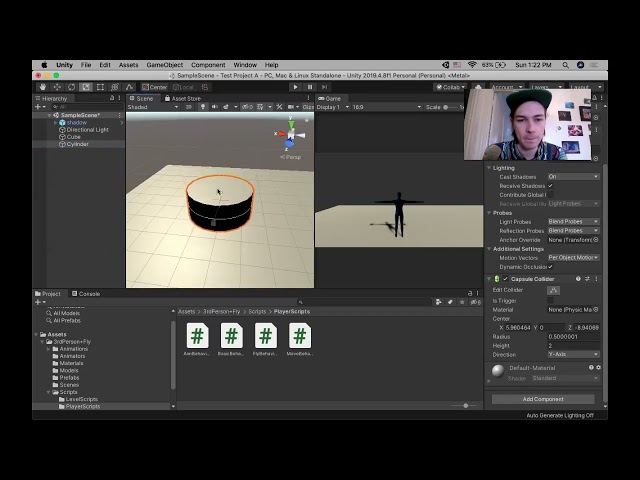Screen dimensions: 640x480
Task: Open the GameObject menu
Action: click(x=164, y=65)
